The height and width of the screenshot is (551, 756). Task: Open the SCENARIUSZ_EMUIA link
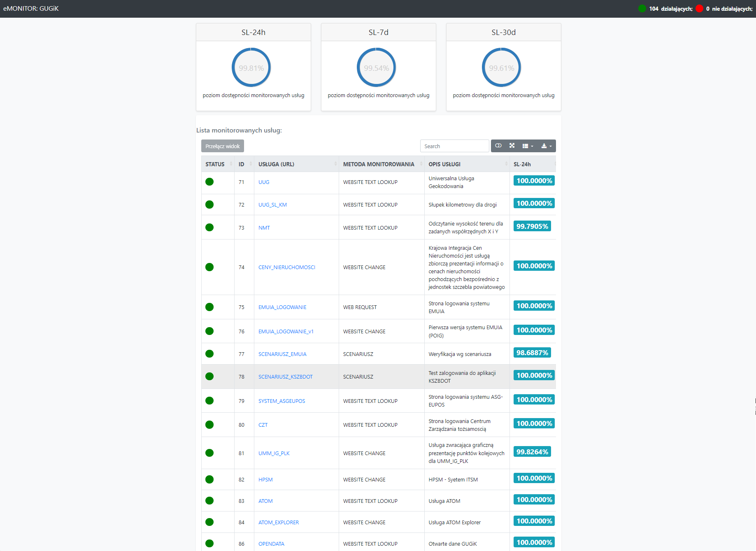[x=282, y=354]
